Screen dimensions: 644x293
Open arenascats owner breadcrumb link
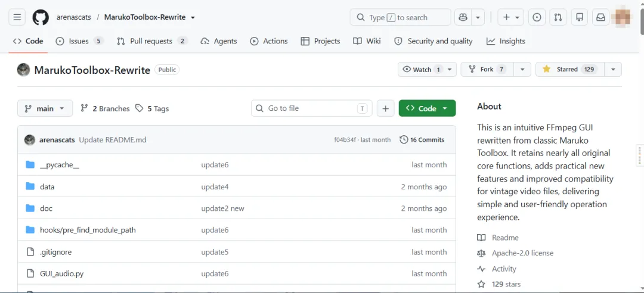[73, 17]
